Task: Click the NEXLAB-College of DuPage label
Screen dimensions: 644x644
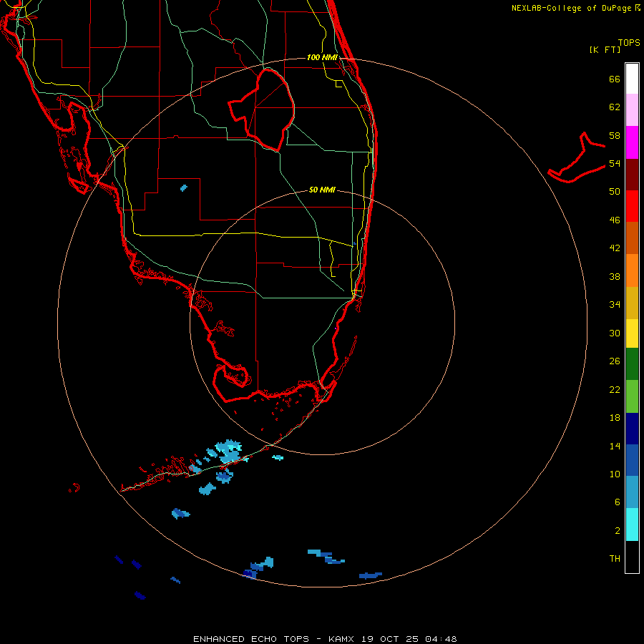Action: pos(575,8)
